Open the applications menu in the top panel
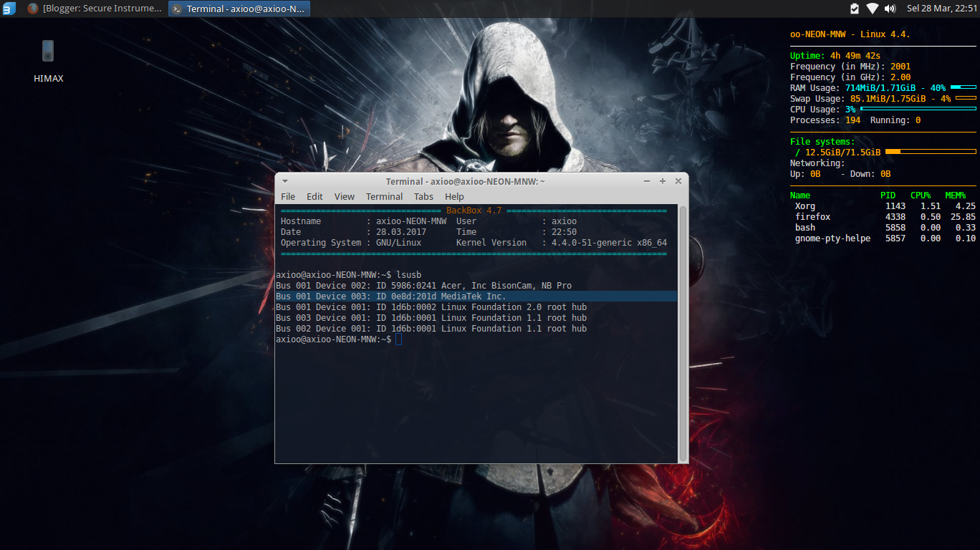980x550 pixels. (x=9, y=9)
